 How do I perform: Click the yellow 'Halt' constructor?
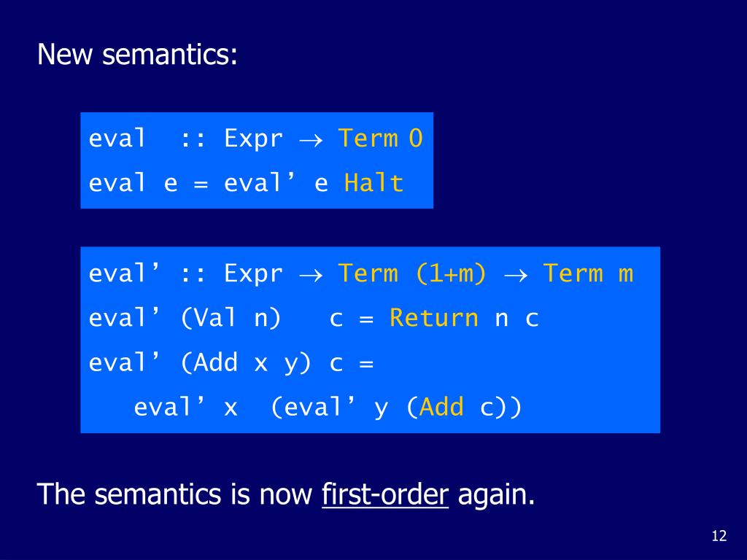[374, 183]
